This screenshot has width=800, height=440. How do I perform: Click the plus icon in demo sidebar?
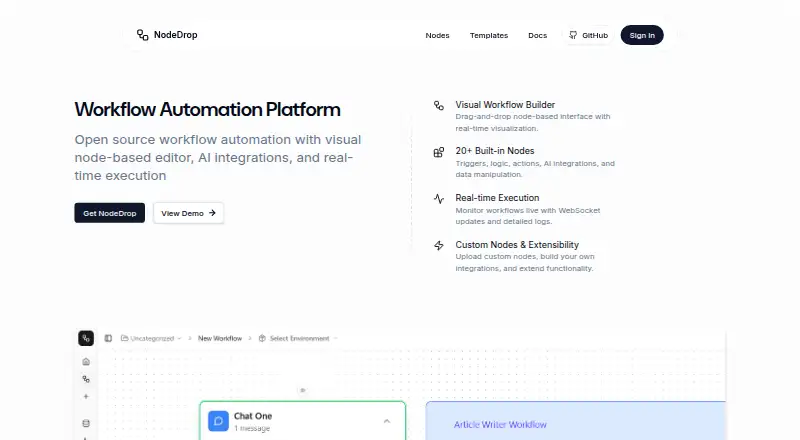pos(86,396)
